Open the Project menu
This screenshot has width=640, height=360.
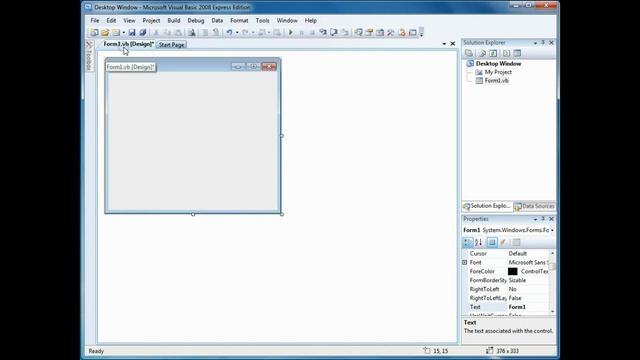[x=151, y=20]
